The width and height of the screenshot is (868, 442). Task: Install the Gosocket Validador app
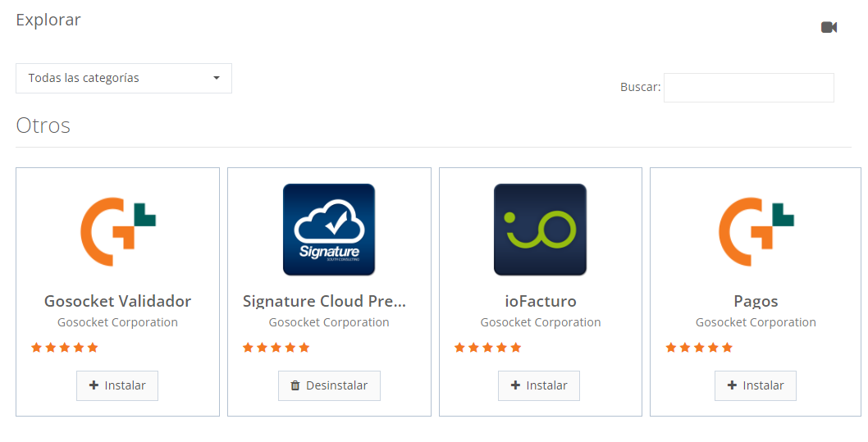coord(117,385)
